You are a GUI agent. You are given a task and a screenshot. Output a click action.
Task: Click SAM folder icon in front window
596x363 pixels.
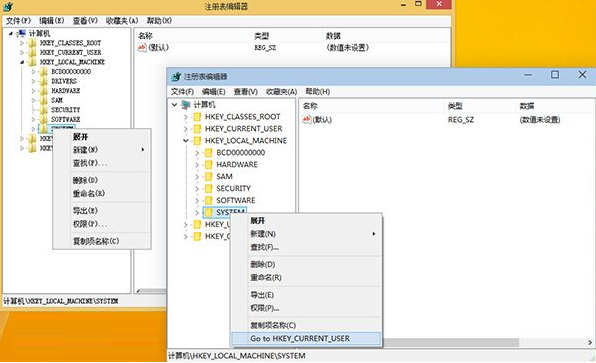[x=208, y=176]
